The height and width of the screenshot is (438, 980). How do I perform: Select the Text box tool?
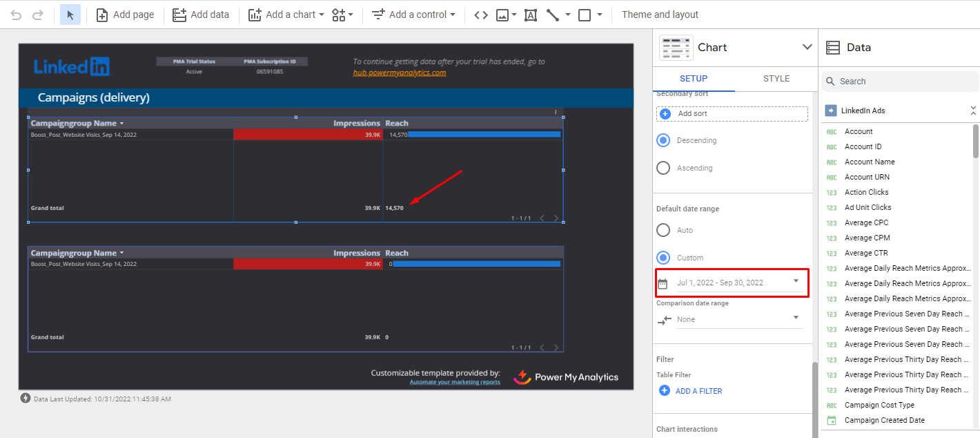(x=530, y=15)
